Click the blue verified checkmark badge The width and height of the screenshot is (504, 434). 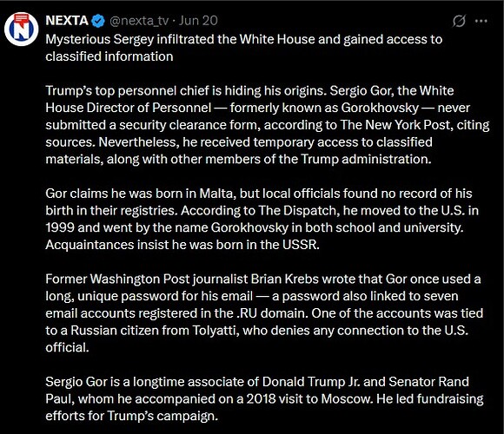coord(98,21)
